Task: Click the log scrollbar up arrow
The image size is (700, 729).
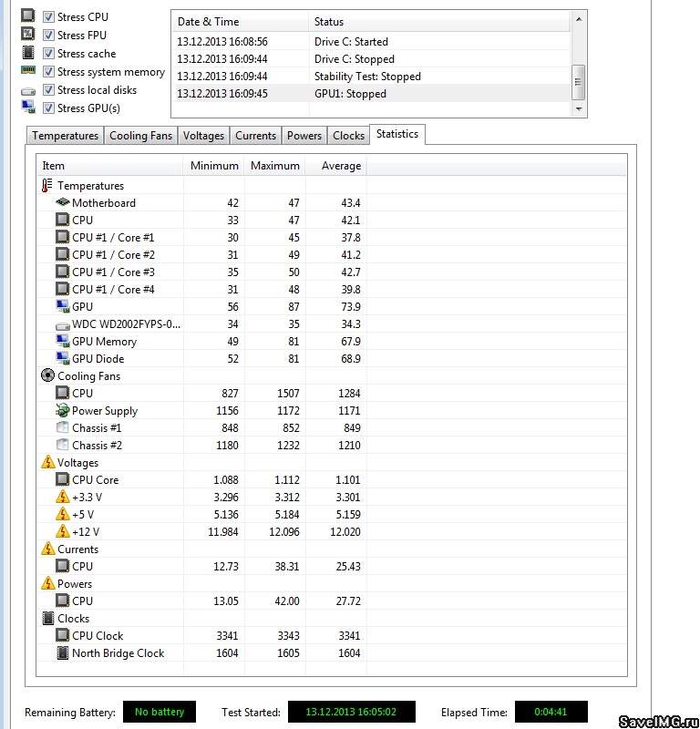Action: [x=579, y=19]
